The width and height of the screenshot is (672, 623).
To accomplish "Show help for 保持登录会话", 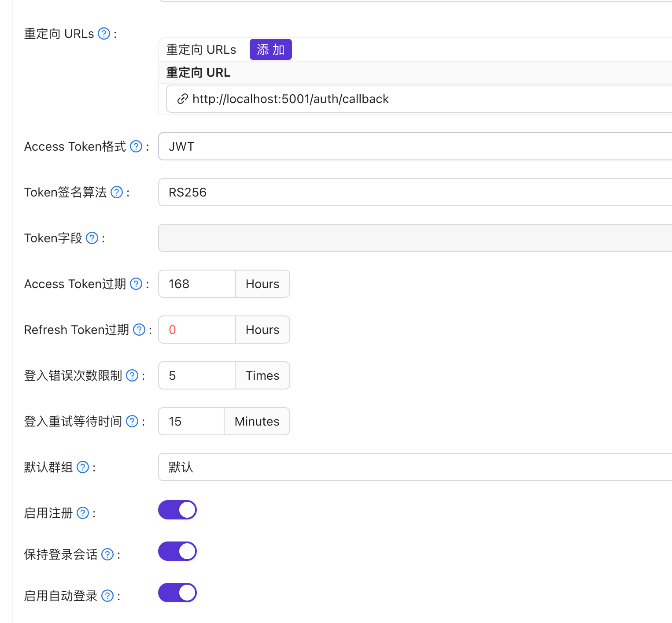I will (x=107, y=554).
